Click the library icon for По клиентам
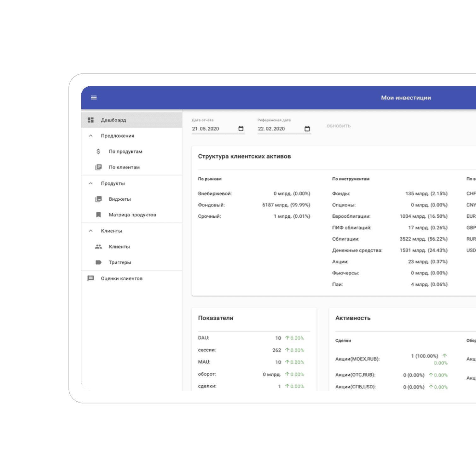 point(98,167)
